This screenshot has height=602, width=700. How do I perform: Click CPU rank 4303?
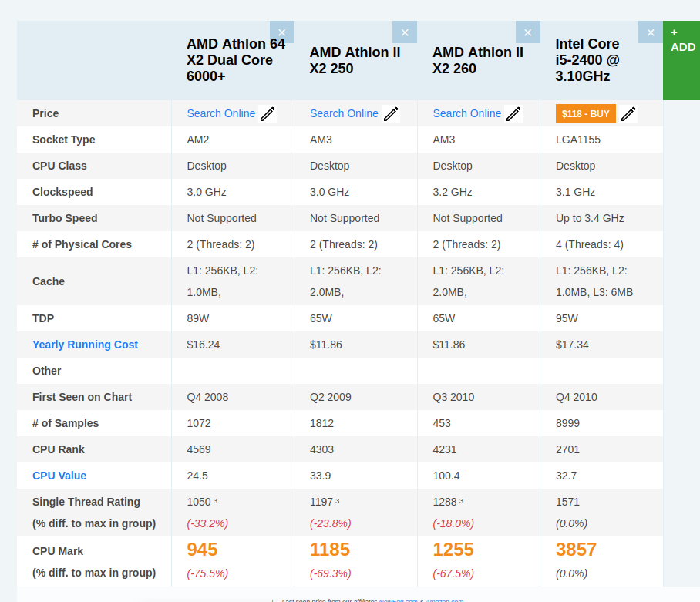pyautogui.click(x=322, y=449)
